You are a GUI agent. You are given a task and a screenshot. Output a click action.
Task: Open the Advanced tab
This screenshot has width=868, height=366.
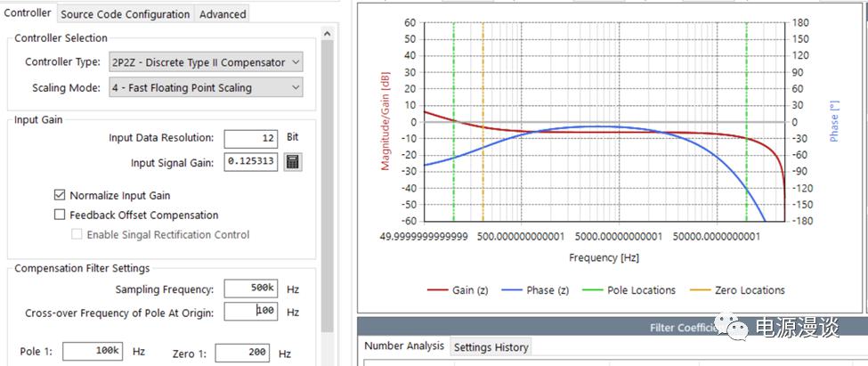click(x=222, y=13)
